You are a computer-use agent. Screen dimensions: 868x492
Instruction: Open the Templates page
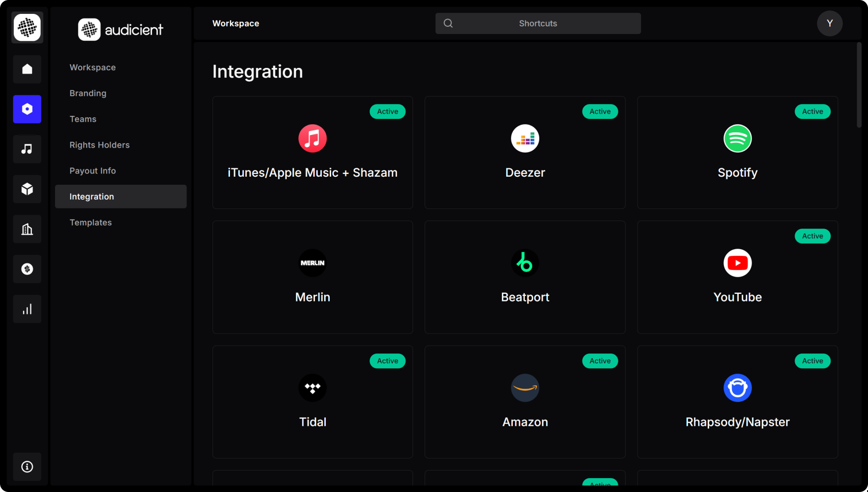(x=90, y=222)
